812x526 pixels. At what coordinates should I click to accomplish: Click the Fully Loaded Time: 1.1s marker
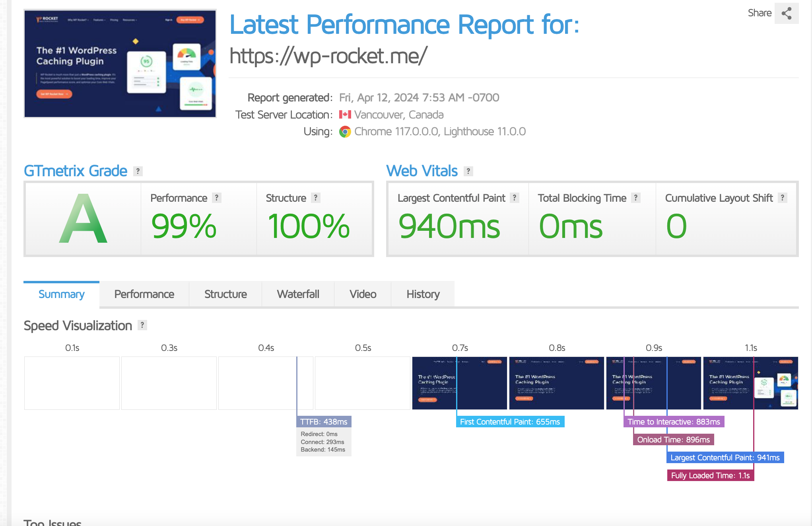(x=711, y=475)
